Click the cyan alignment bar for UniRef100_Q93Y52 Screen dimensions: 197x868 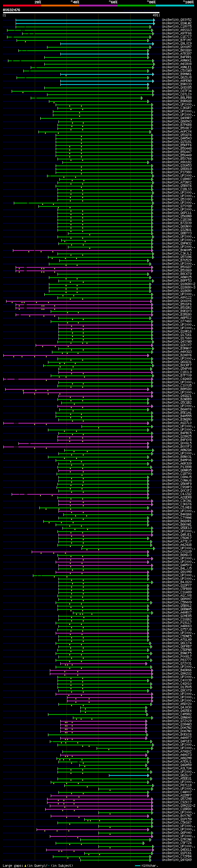click(x=85, y=20)
